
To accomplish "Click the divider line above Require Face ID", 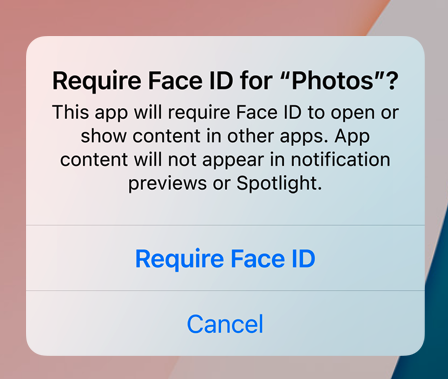I will [x=225, y=225].
